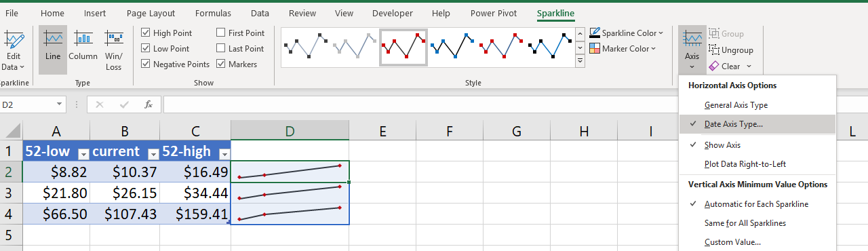Viewport: 868px width, 251px height.
Task: Expand the Marker Color dropdown
Action: point(654,49)
